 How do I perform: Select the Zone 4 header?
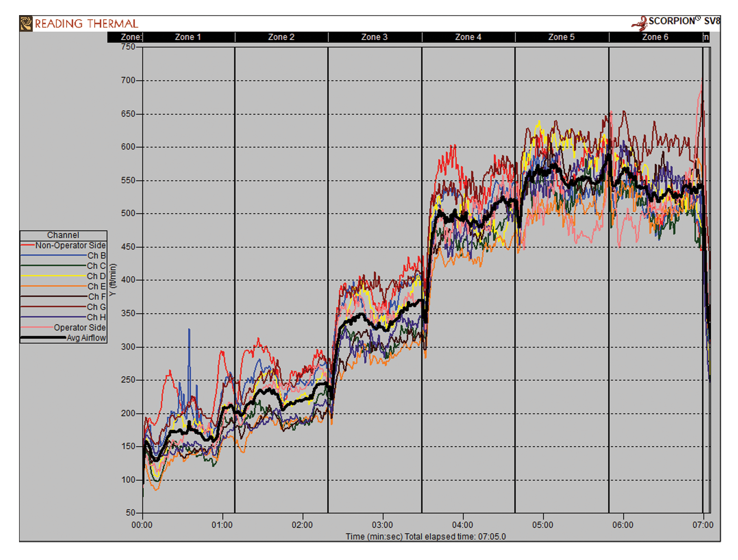point(468,37)
